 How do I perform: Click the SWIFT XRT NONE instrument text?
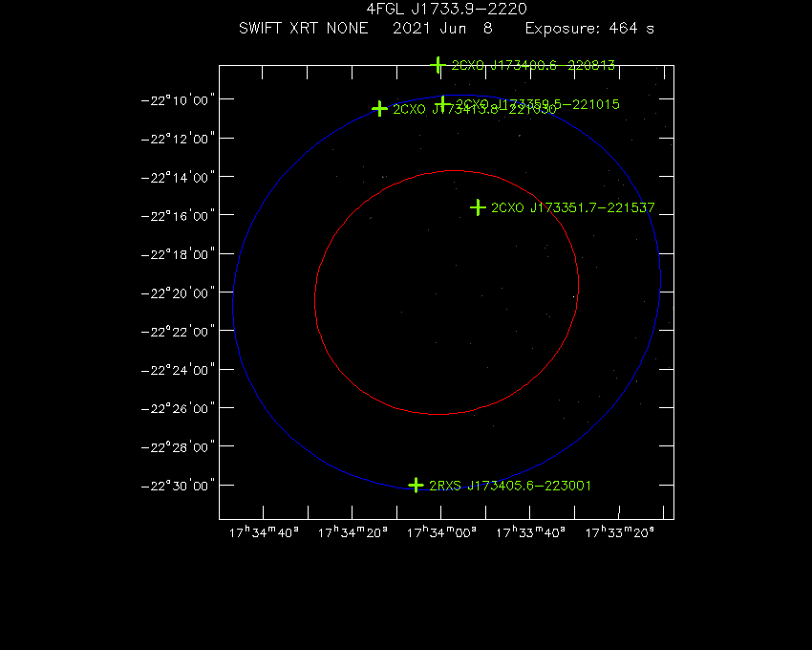(304, 28)
